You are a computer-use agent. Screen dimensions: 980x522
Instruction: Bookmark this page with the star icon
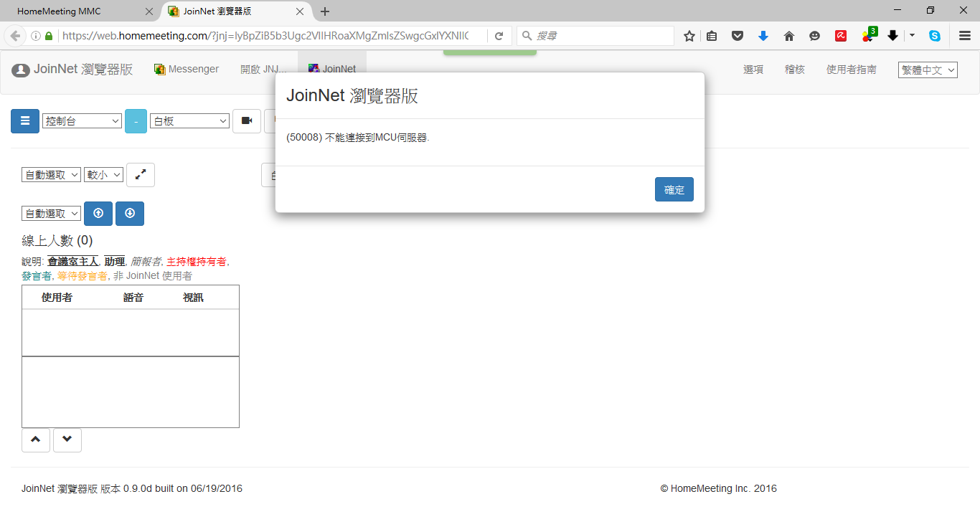click(x=689, y=36)
